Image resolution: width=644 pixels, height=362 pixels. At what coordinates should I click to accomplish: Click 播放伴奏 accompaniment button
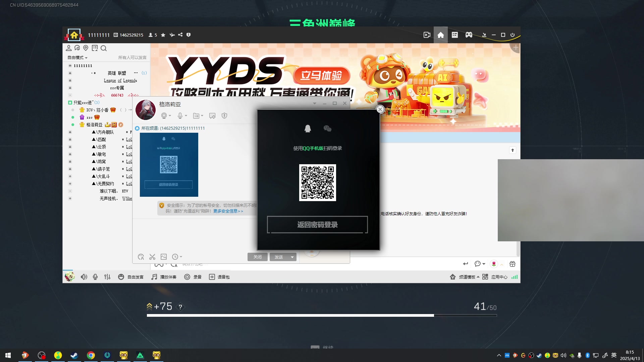point(164,277)
